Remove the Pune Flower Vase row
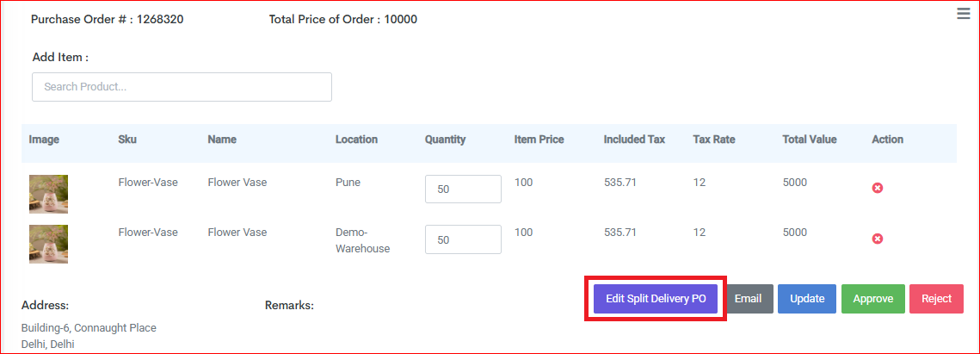 878,188
